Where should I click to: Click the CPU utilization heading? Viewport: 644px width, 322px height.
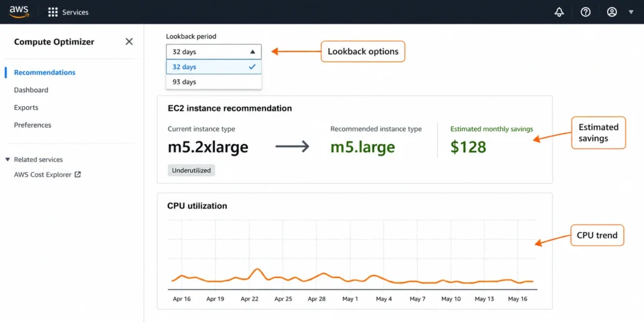[x=197, y=206]
